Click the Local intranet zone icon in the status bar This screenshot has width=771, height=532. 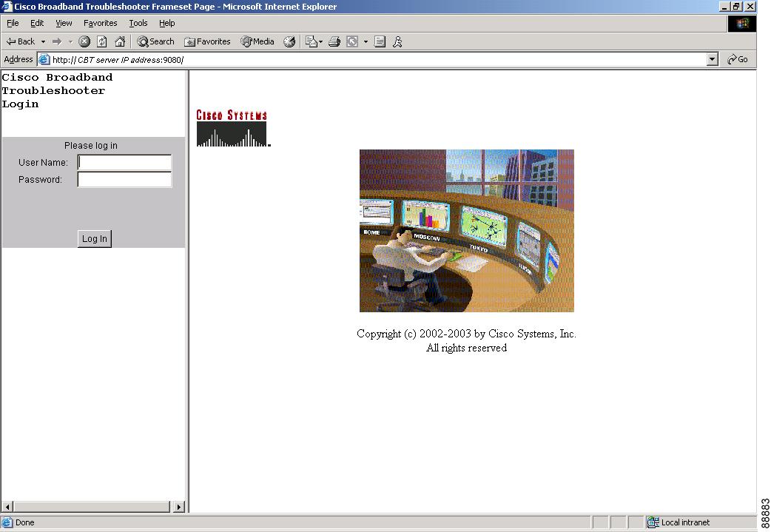(x=653, y=522)
